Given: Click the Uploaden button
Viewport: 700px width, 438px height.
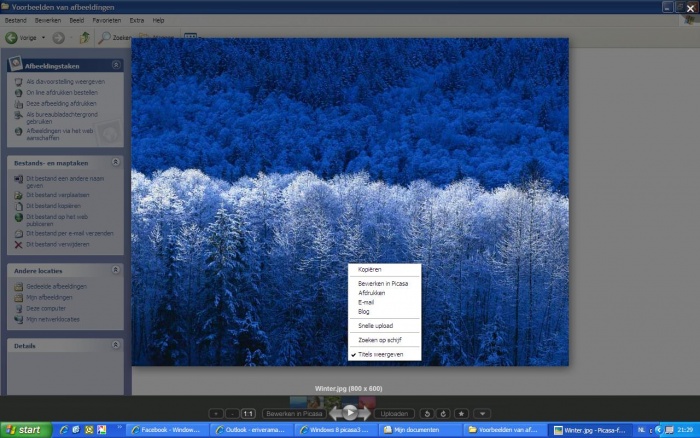Looking at the screenshot, I should coord(394,414).
